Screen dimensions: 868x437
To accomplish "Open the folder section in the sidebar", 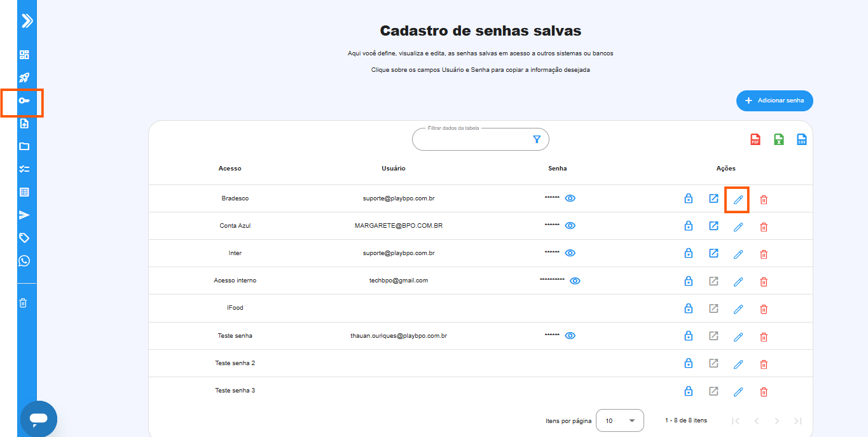I will tap(24, 146).
